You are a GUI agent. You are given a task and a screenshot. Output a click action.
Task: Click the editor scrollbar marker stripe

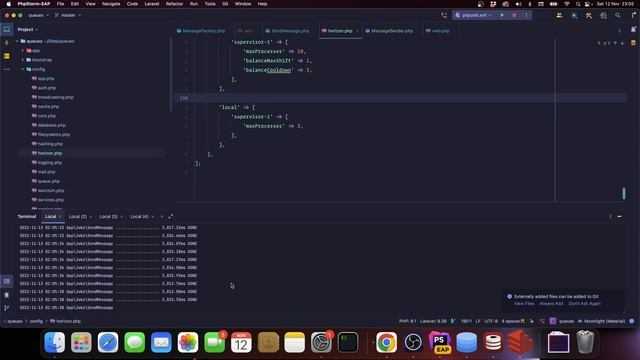coord(623,193)
